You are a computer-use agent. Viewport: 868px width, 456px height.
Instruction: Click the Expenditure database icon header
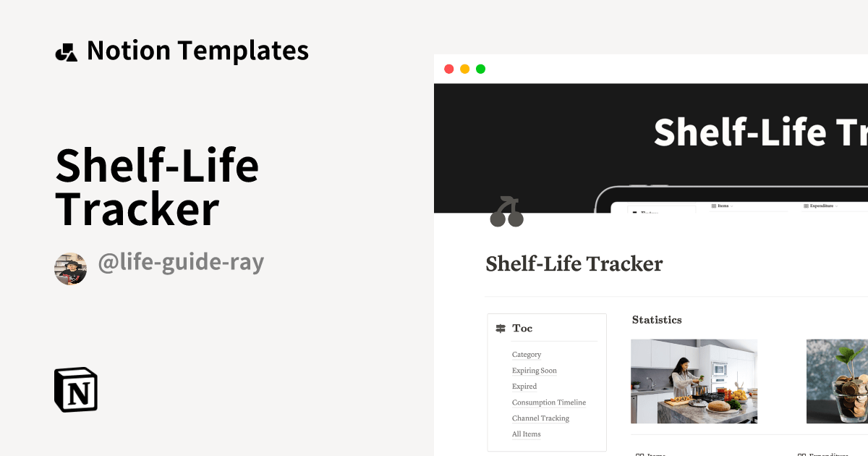point(807,206)
